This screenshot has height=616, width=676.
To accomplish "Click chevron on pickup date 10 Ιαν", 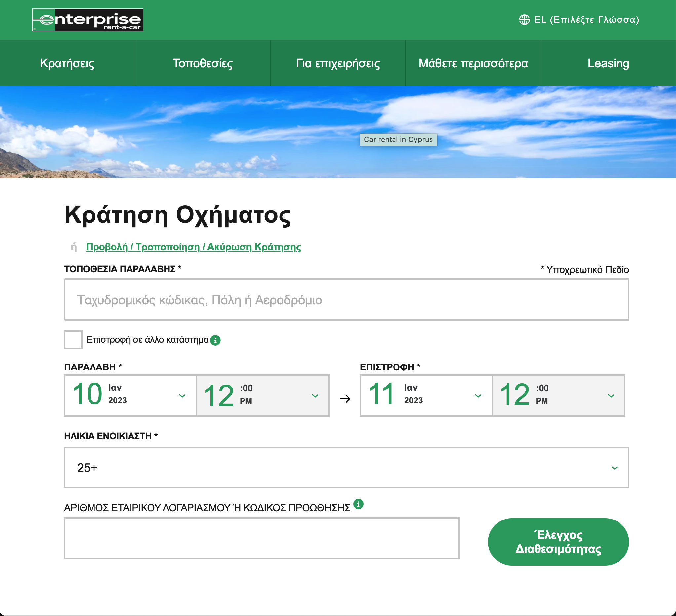I will tap(182, 396).
